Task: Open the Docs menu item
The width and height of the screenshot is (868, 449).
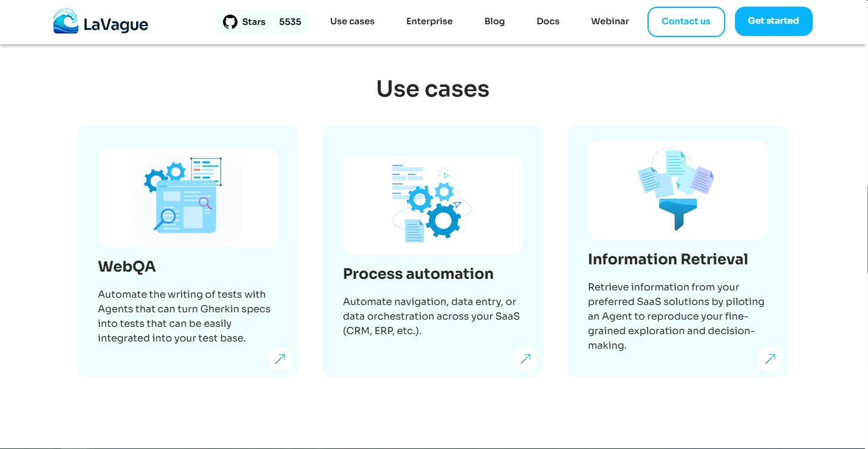Action: tap(548, 21)
